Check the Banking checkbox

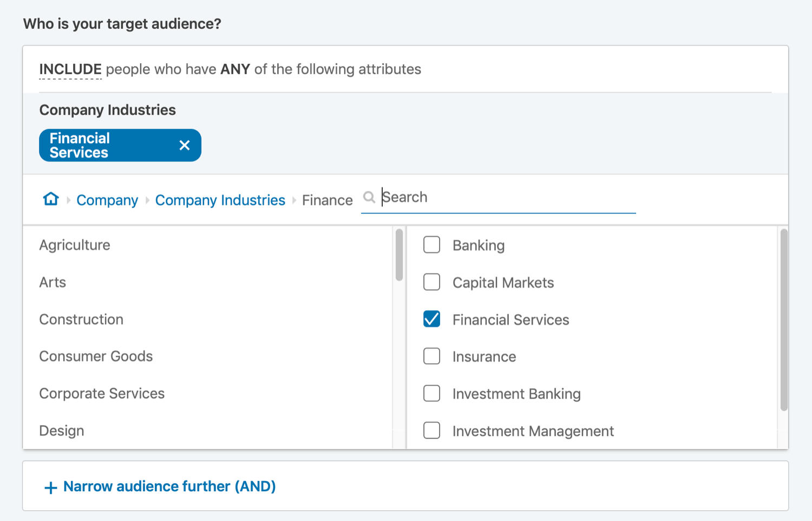431,245
